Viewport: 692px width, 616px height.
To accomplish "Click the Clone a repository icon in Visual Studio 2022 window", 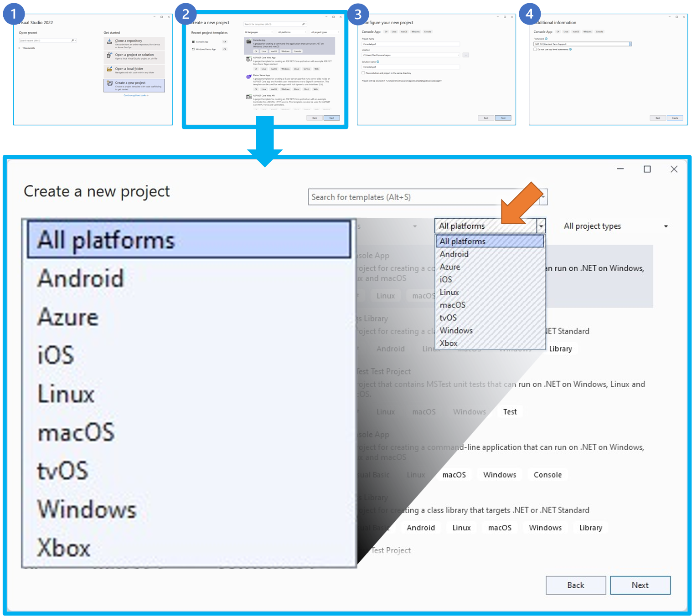I will pyautogui.click(x=109, y=41).
